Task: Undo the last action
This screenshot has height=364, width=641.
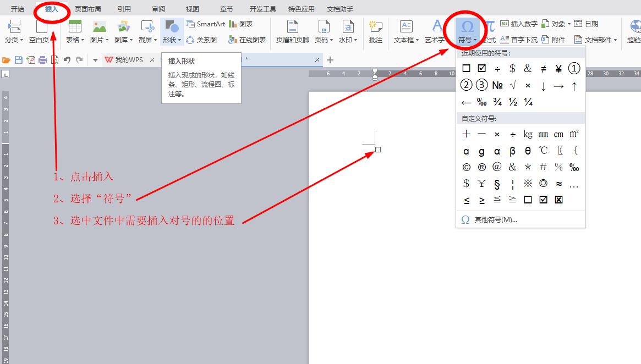Action: 67,60
